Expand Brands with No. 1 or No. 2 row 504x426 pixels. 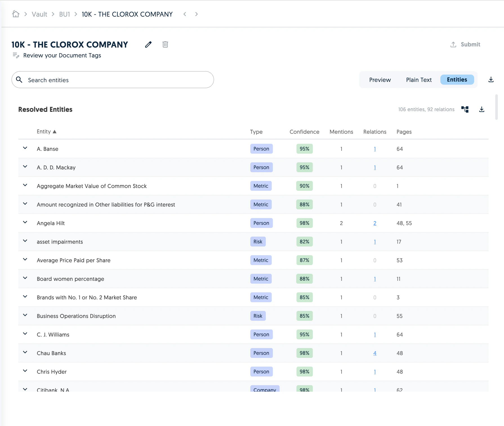click(x=25, y=297)
